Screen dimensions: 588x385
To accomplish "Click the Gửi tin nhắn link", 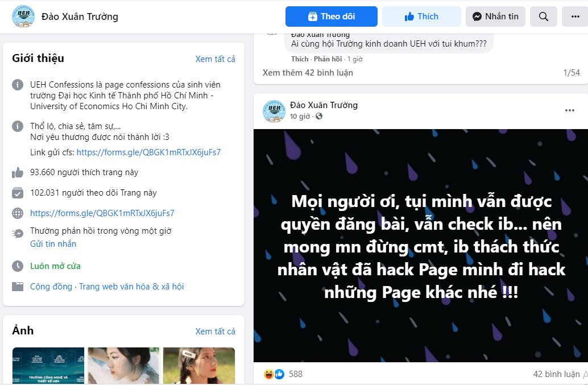I will pos(53,243).
